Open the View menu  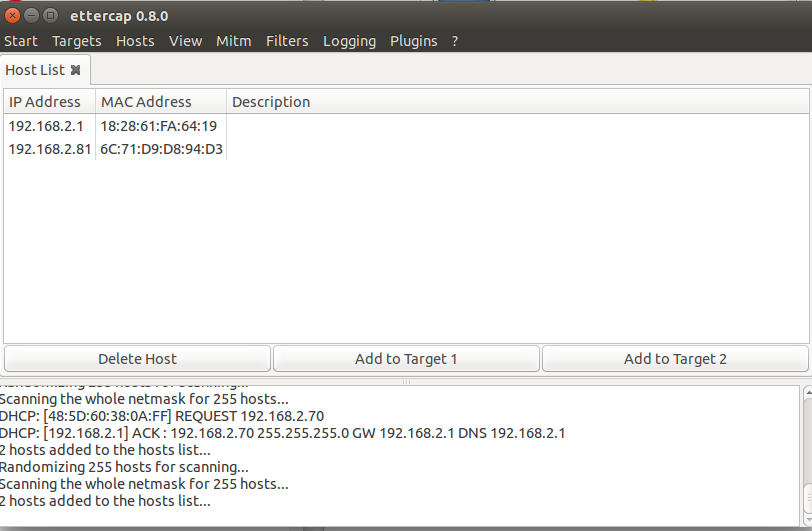[x=185, y=41]
